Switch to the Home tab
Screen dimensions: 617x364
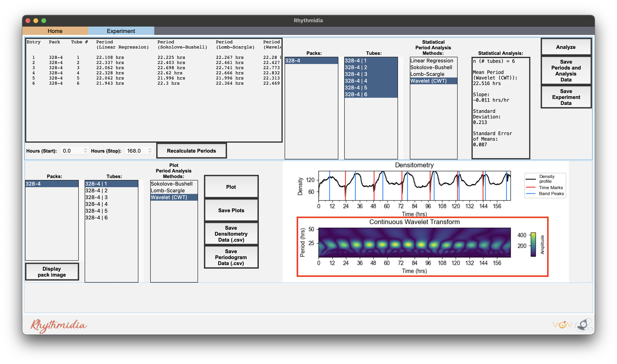(x=55, y=31)
